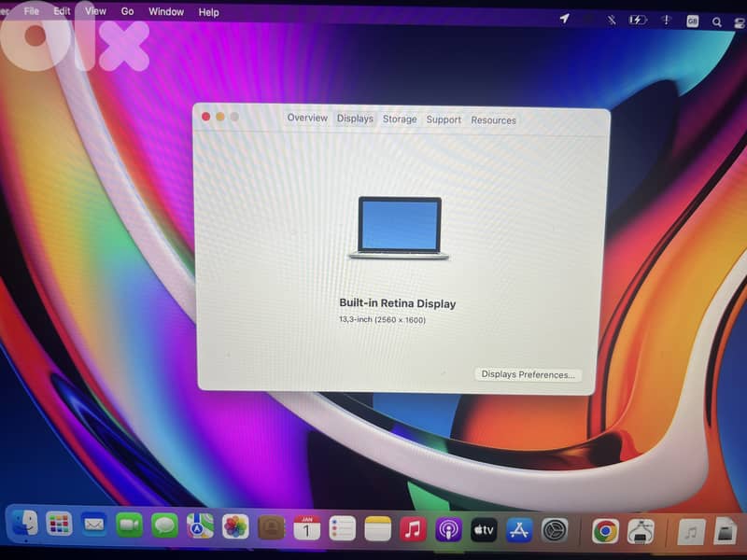Open Control Centre in menu bar
747x560 pixels.
[x=740, y=22]
